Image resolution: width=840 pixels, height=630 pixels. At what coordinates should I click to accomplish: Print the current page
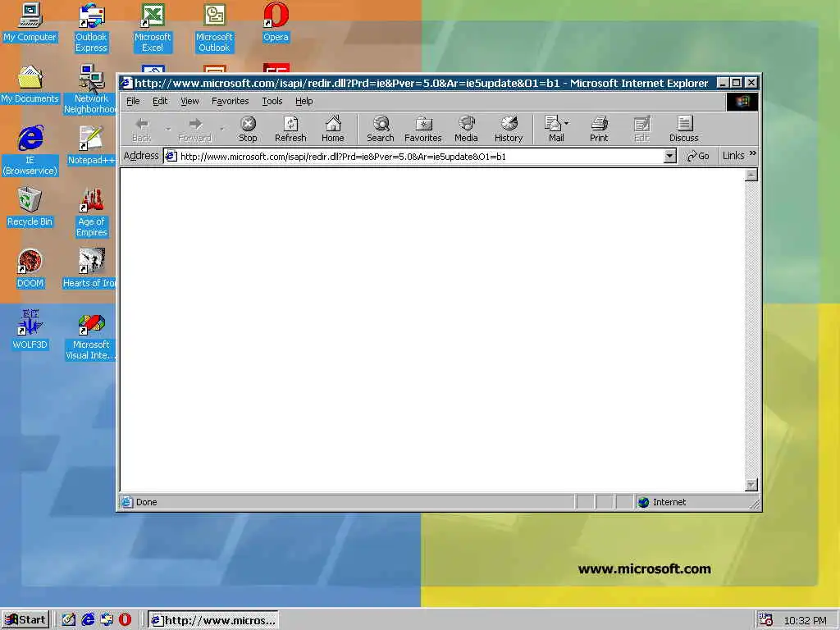pos(599,129)
